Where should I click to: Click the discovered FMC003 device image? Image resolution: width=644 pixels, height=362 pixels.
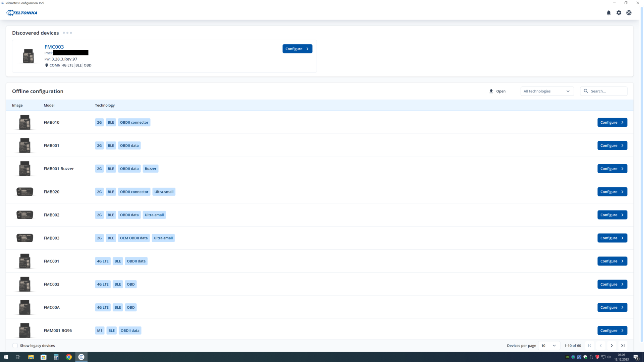coord(28,56)
